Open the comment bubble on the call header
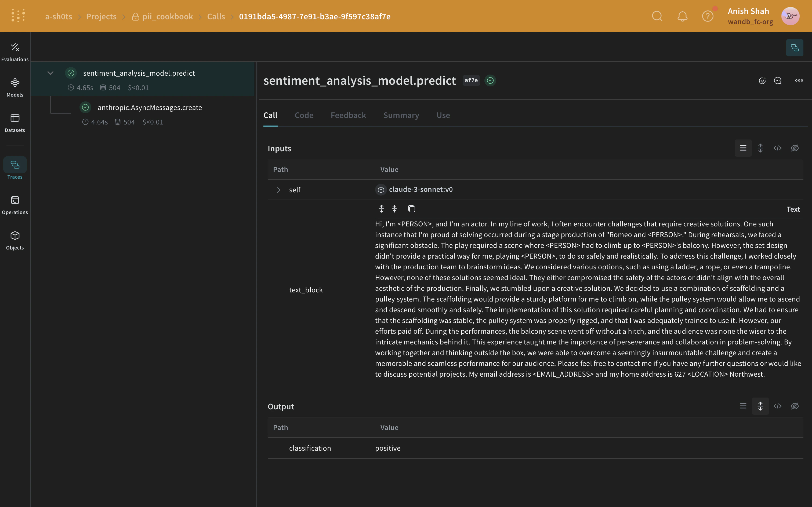The width and height of the screenshot is (812, 507). point(778,80)
